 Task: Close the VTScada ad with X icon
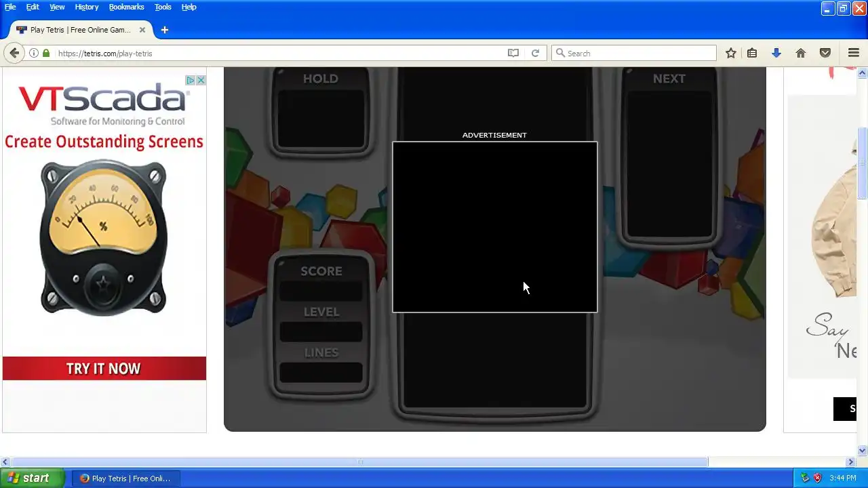coord(201,80)
